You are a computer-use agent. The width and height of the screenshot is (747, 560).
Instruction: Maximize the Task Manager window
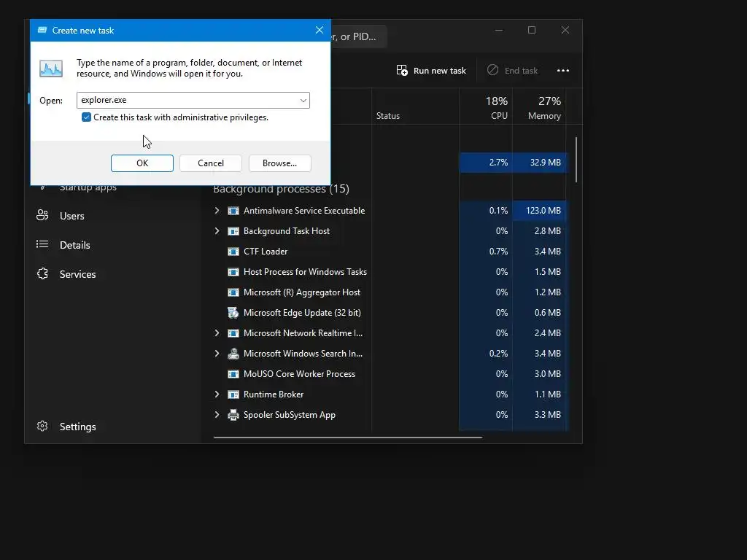coord(532,30)
